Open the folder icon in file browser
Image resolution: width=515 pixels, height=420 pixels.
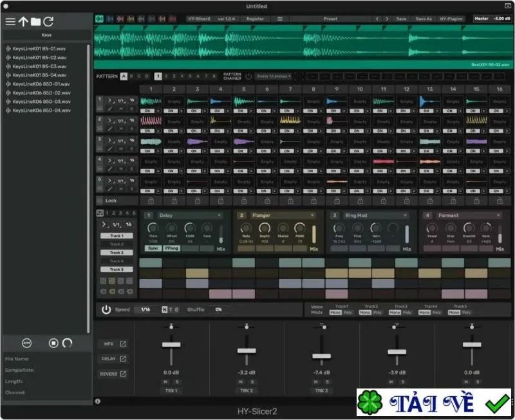coord(36,22)
